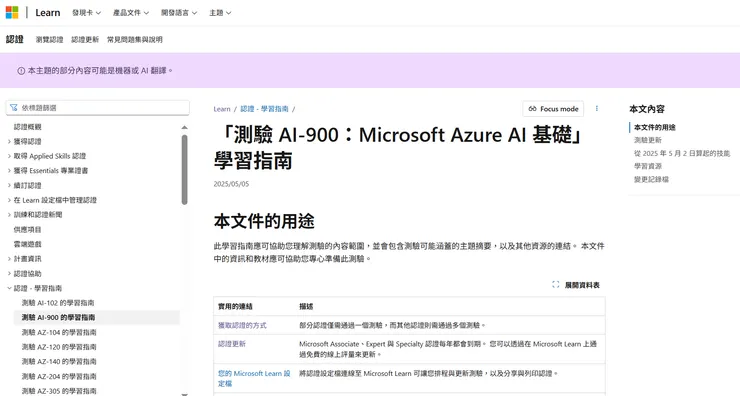This screenshot has width=740, height=396.
Task: Open the 獲取認證的方式 table link
Action: [x=242, y=325]
